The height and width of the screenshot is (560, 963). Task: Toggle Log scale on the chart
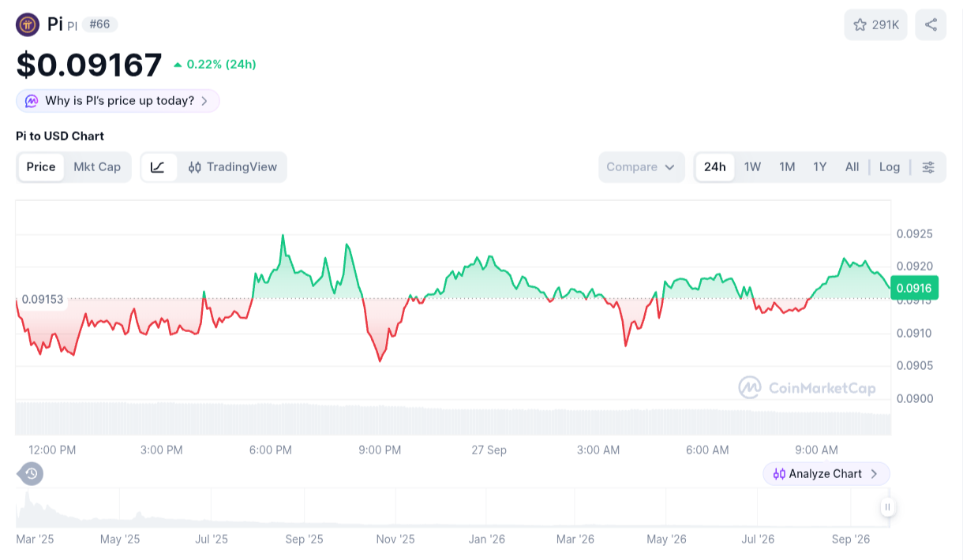tap(890, 167)
